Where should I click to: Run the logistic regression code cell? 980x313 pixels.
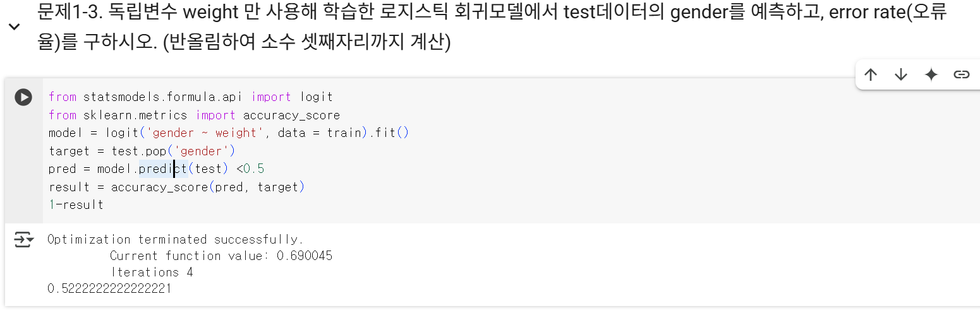point(23,97)
